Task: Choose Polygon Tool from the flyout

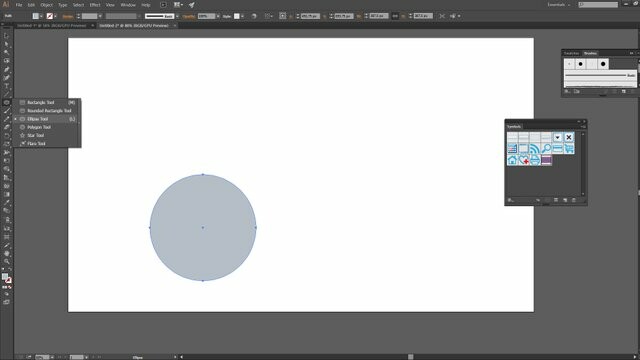Action: tap(47, 127)
